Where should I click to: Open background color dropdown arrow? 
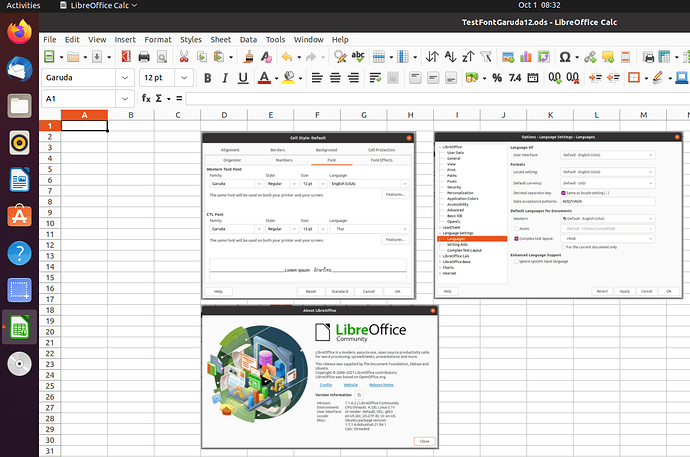click(x=301, y=78)
